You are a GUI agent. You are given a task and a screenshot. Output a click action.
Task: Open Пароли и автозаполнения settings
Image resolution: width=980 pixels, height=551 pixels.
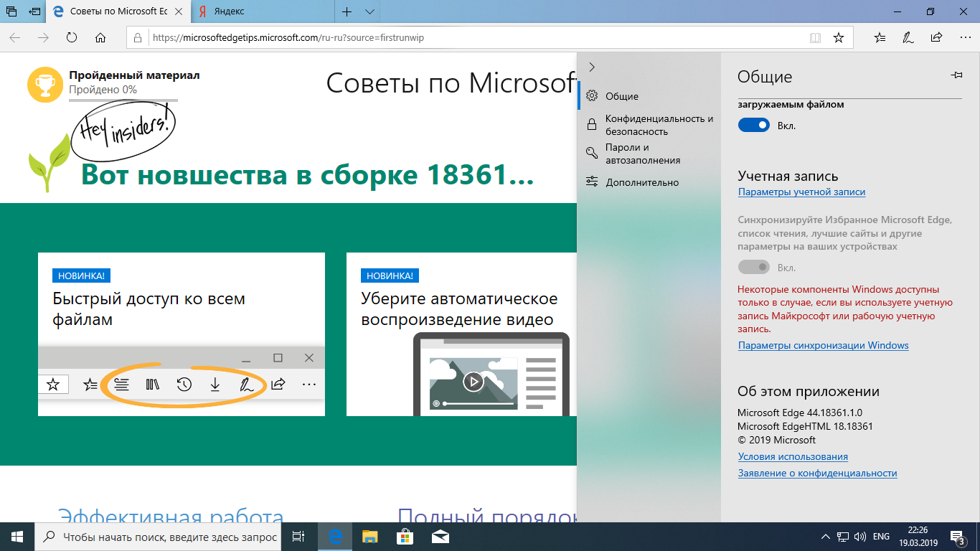tap(649, 154)
